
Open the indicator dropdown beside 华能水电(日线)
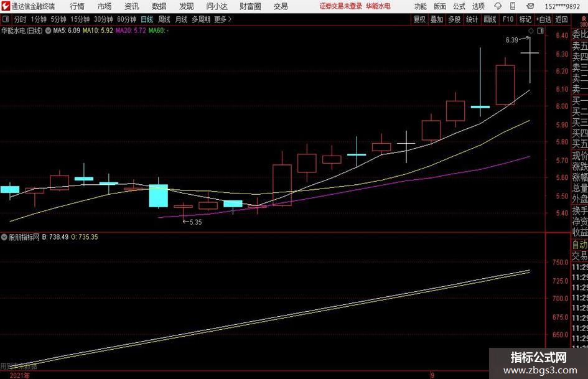(x=48, y=30)
